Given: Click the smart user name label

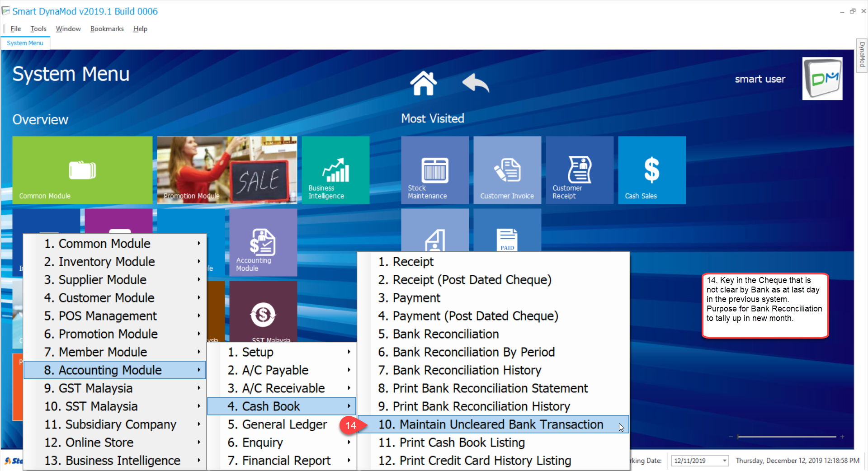Looking at the screenshot, I should 760,79.
